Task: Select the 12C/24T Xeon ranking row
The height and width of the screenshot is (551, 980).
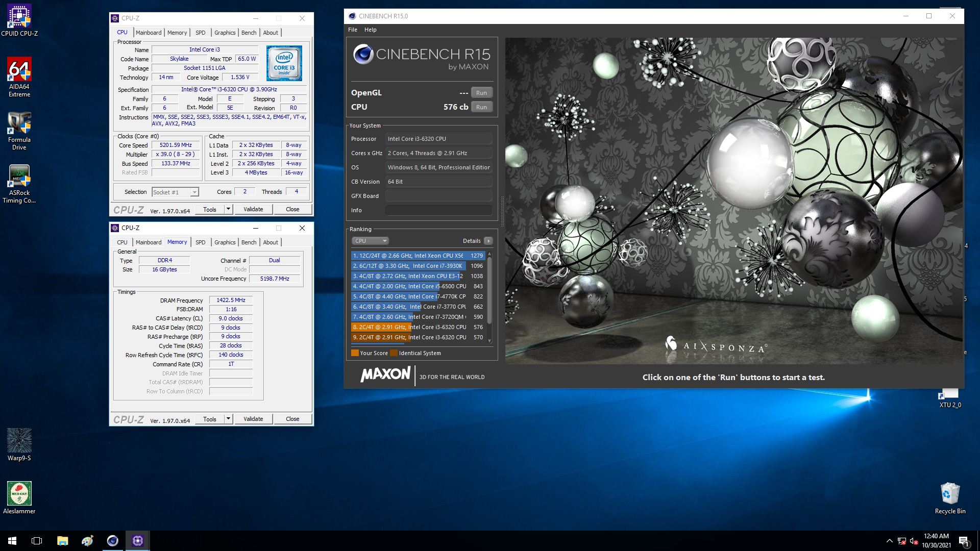Action: click(x=418, y=256)
